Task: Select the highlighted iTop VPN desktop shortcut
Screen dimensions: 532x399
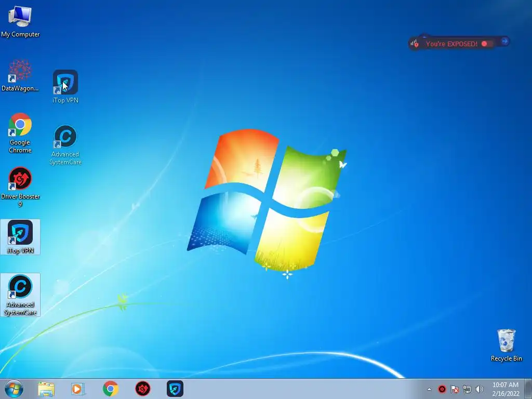Action: 20,237
